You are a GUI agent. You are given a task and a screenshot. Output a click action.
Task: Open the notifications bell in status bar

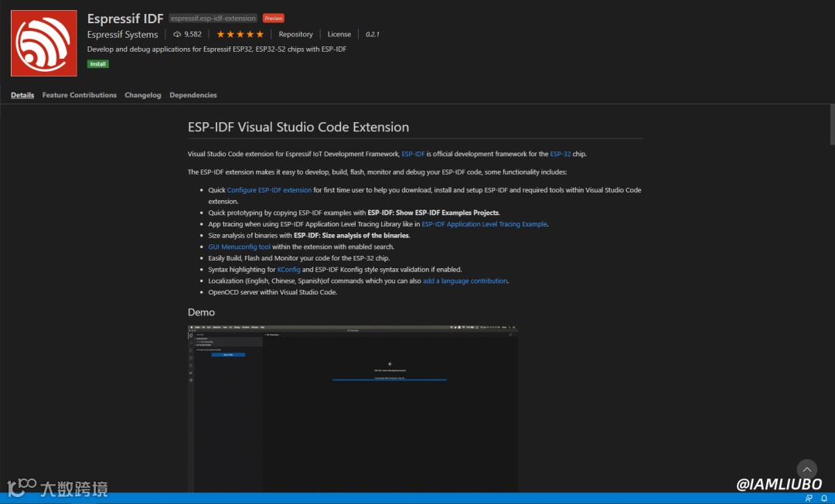point(824,498)
